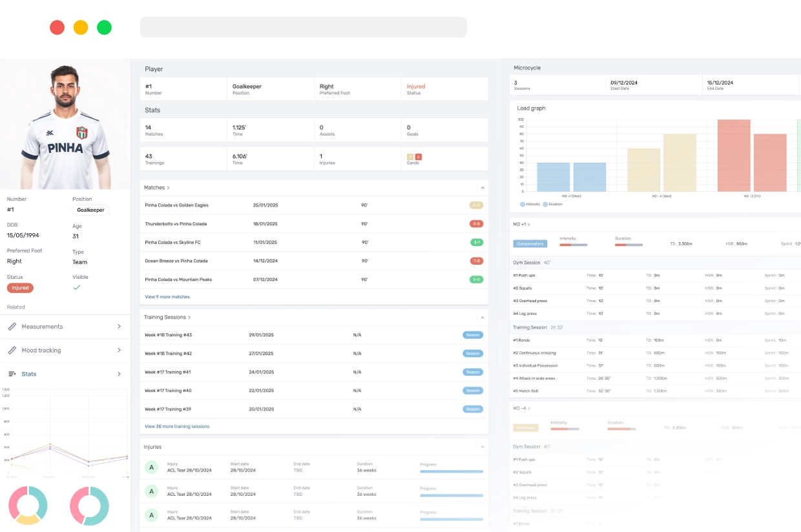Click the 3-1 score badge for Skyline FC
Image resolution: width=801 pixels, height=532 pixels.
(476, 243)
